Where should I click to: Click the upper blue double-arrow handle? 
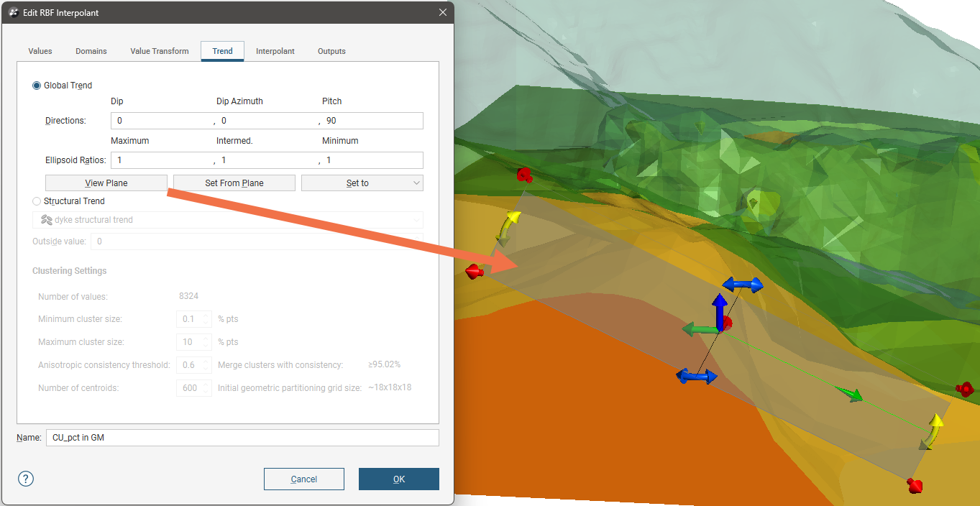[x=743, y=285]
